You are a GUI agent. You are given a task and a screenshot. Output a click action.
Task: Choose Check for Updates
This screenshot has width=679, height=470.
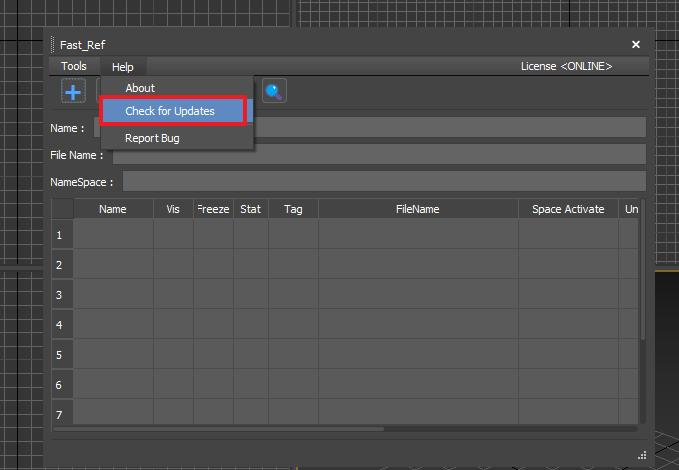click(x=170, y=111)
